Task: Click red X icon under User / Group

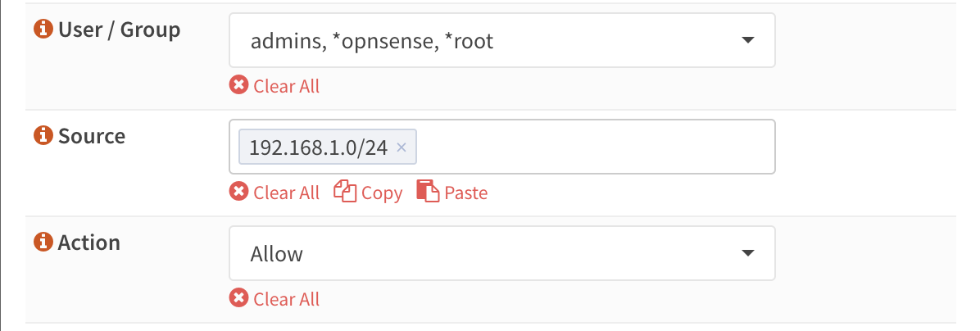Action: [238, 86]
